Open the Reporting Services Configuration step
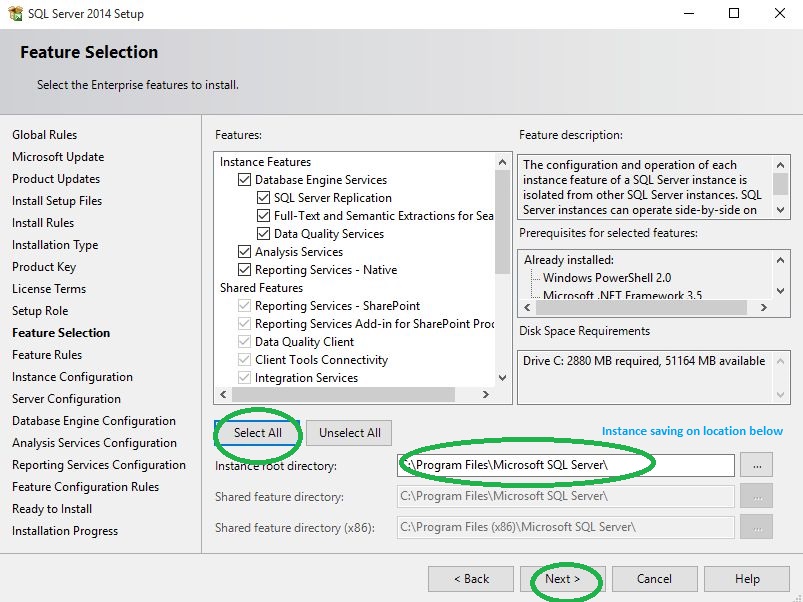 [99, 465]
